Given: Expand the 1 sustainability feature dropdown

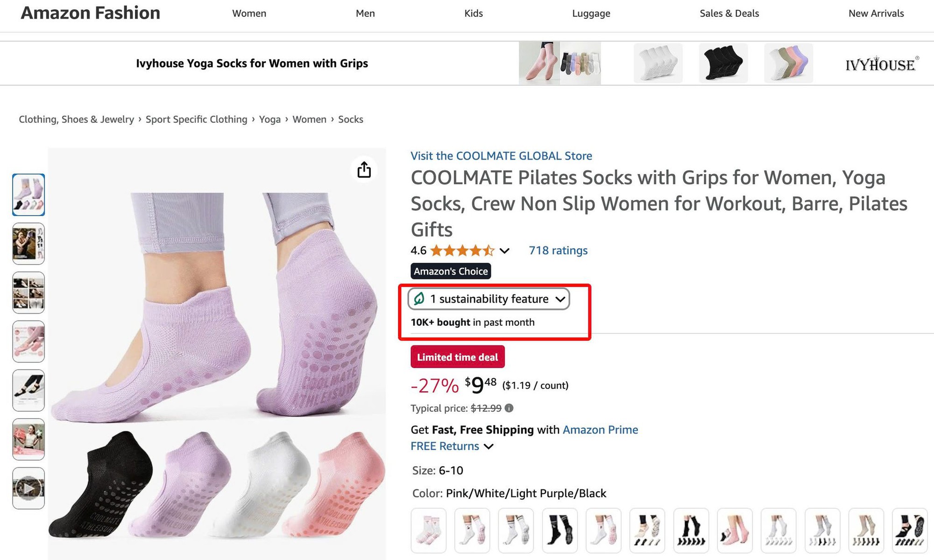Looking at the screenshot, I should tap(560, 299).
